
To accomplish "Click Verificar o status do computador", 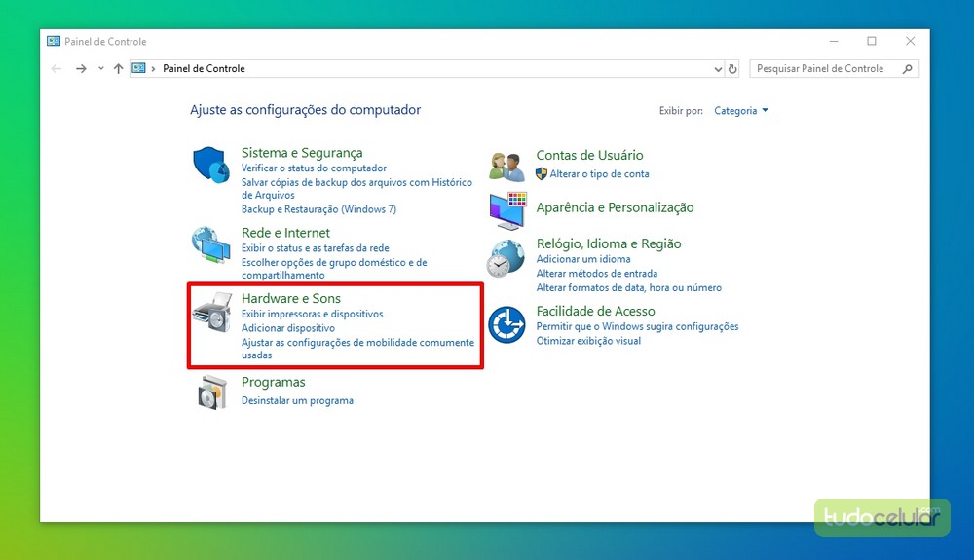I will coord(314,168).
